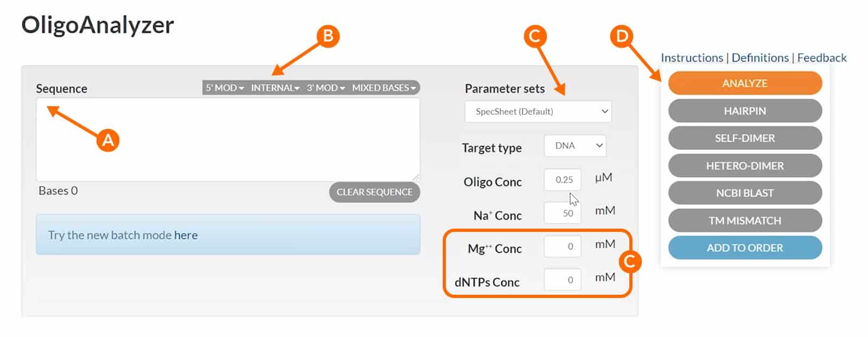Click the dNTPs Conc input field
The height and width of the screenshot is (337, 868).
pos(563,280)
